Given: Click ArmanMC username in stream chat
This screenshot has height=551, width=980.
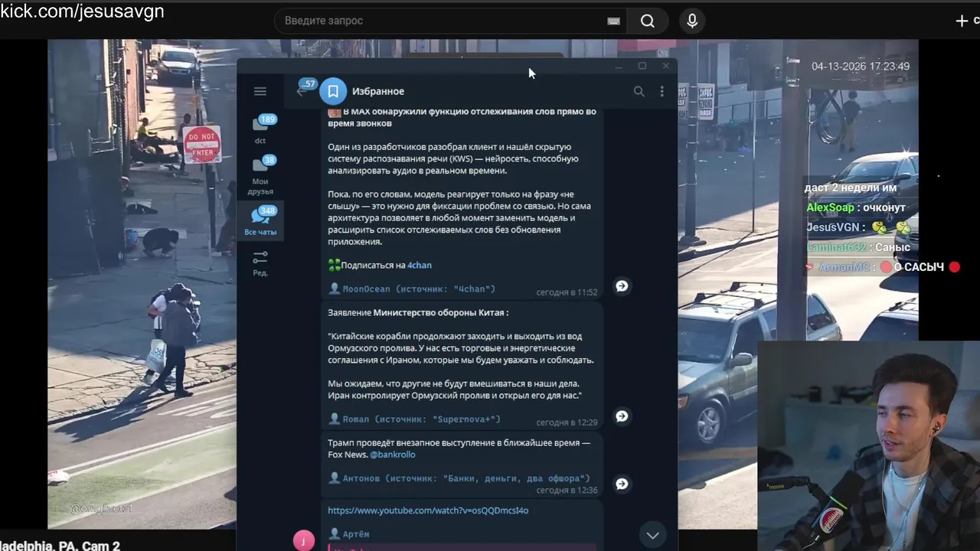Looking at the screenshot, I should 844,267.
